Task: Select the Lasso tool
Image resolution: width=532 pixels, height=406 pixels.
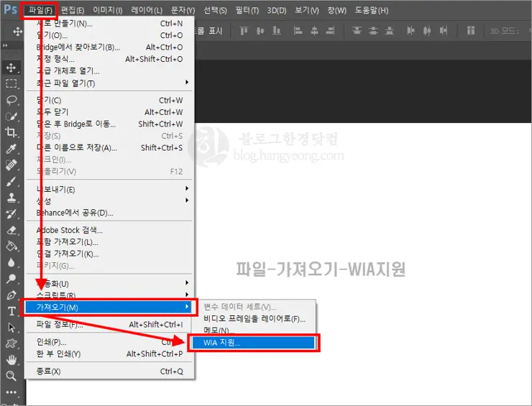Action: click(x=12, y=100)
